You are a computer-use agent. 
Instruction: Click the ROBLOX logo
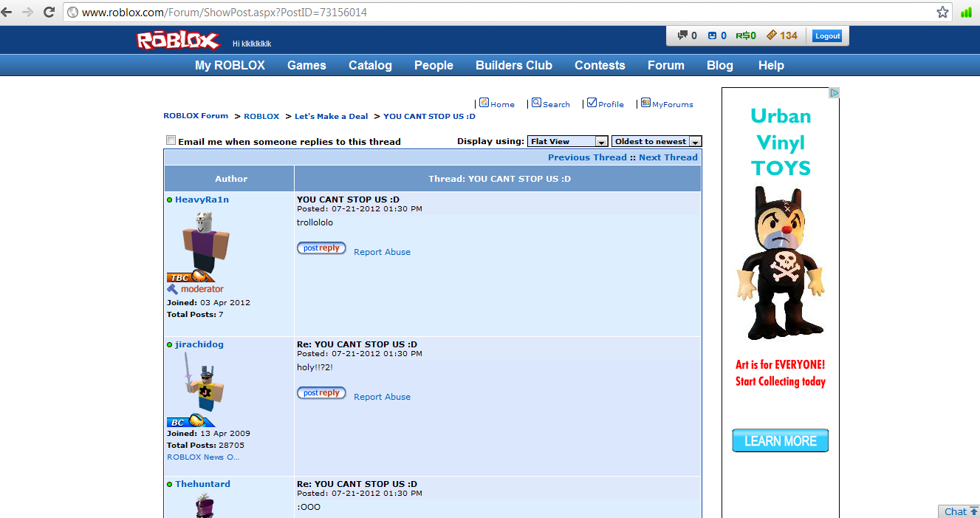click(178, 40)
